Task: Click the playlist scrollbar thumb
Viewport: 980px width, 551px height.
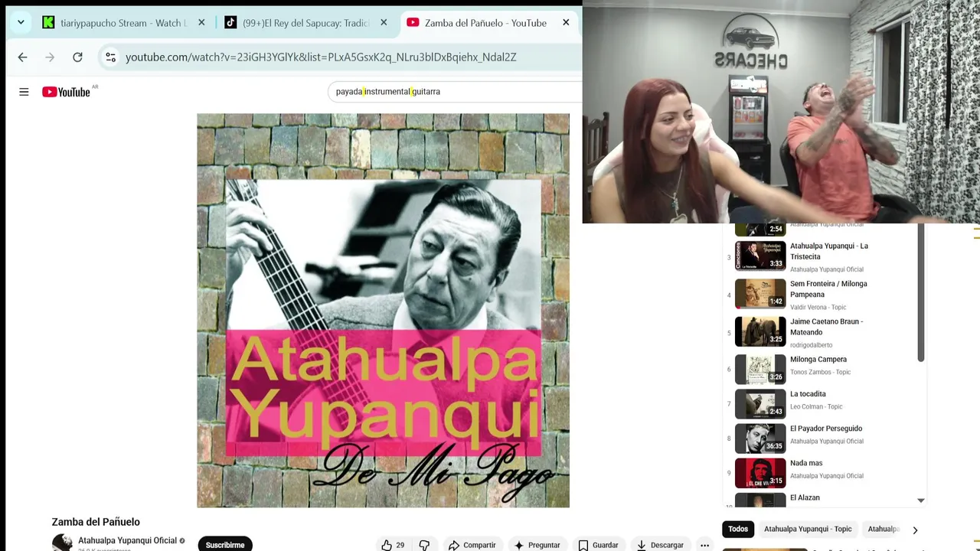Action: point(921,293)
